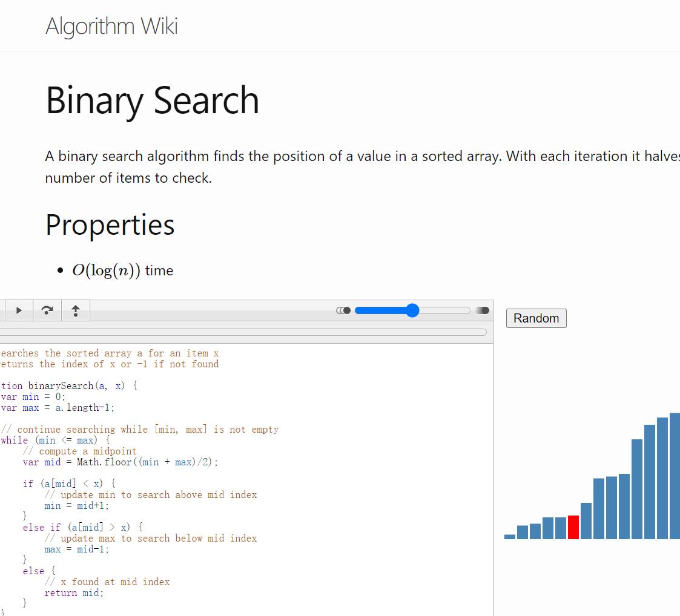Click the shortest blue bar in chart
Screen dimensions: 680x616
click(510, 536)
